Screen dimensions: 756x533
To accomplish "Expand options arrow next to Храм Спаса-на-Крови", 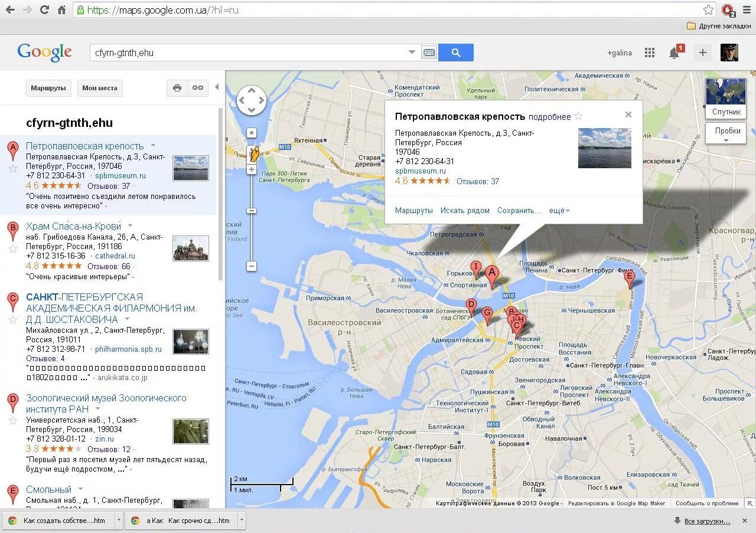I will tap(131, 225).
